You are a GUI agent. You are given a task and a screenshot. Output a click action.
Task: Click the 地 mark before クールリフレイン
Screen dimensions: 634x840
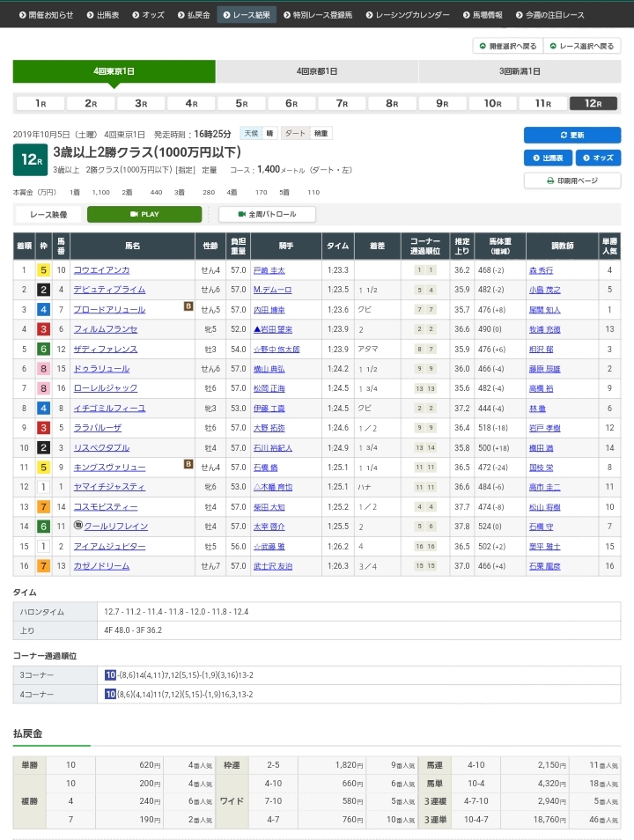point(77,525)
